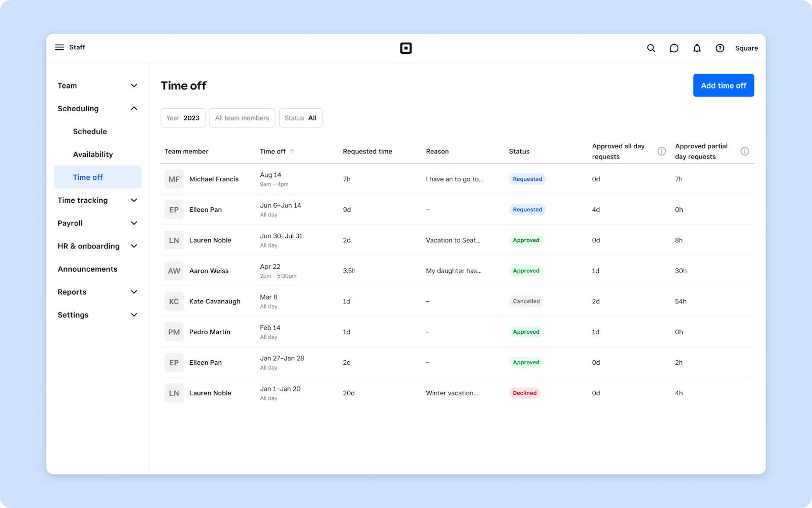Go to Schedule in the sidebar

click(90, 131)
